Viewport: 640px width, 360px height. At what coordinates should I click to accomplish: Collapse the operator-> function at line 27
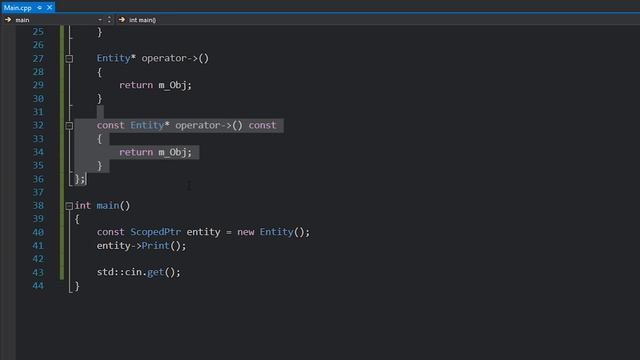pos(69,59)
